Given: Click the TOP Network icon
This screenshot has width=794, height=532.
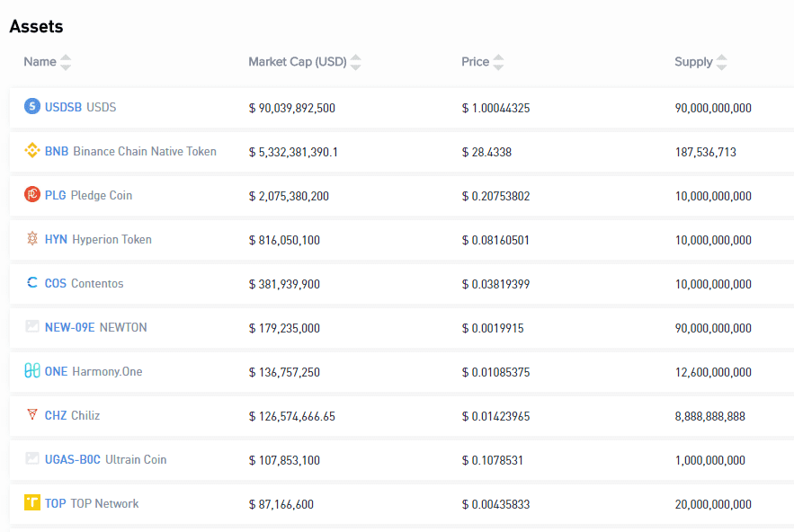Looking at the screenshot, I should (x=31, y=502).
